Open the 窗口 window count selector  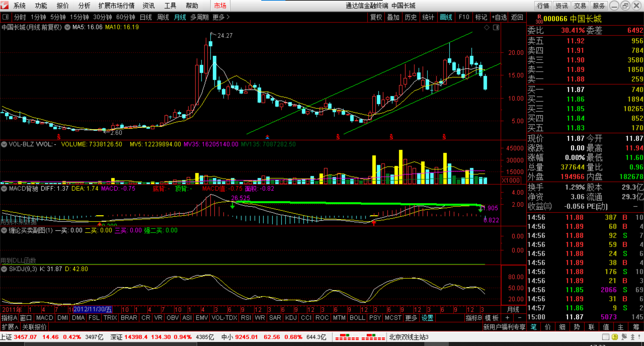[x=26, y=318]
